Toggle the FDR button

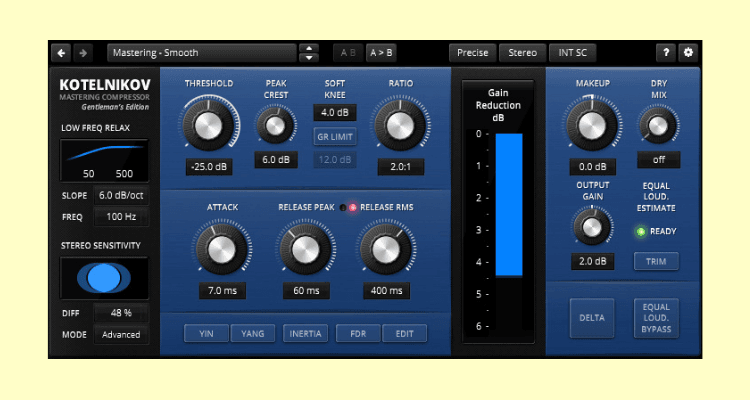click(358, 333)
